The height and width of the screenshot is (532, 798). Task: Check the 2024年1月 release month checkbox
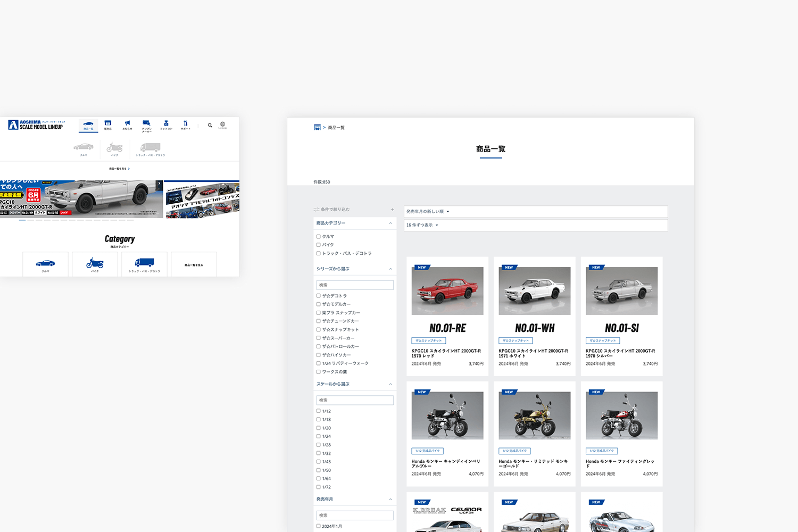[x=318, y=527]
